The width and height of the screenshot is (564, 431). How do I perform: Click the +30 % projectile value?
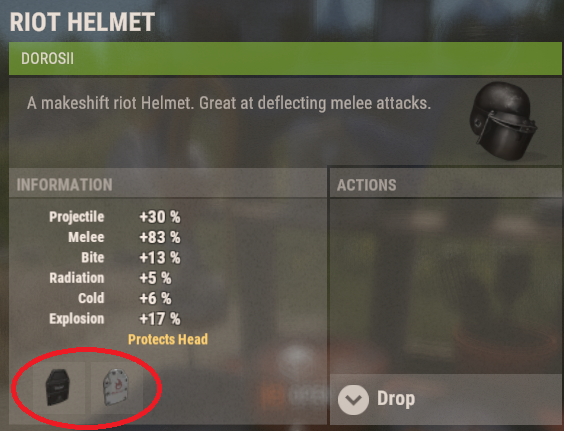pyautogui.click(x=160, y=217)
